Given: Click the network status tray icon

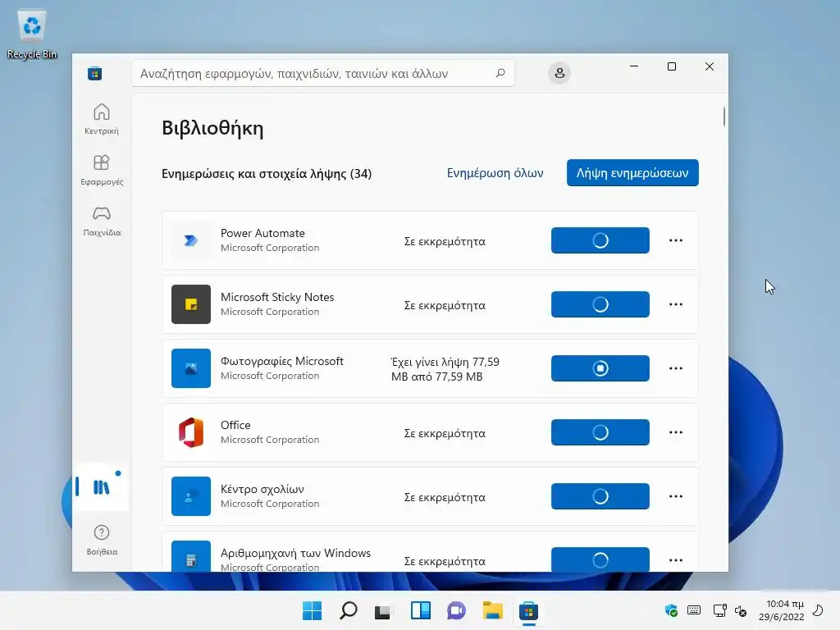Looking at the screenshot, I should (x=719, y=610).
